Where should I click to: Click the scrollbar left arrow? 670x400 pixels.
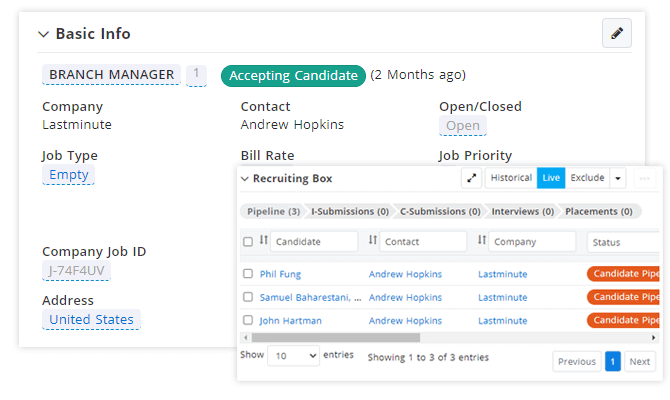tap(245, 338)
